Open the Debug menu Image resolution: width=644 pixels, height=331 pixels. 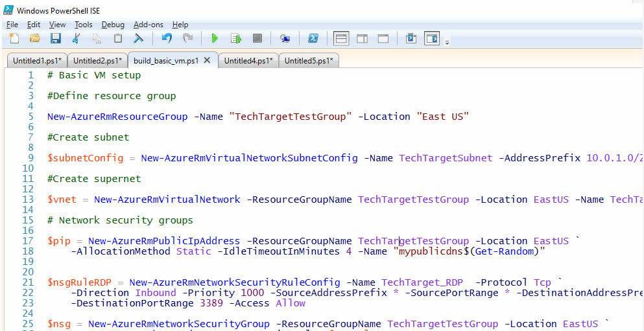coord(113,25)
